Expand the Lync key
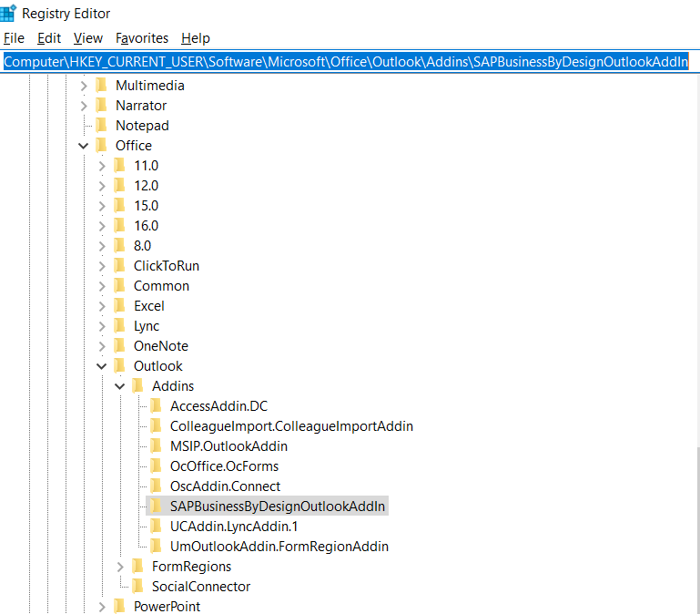Viewport: 700px width, 614px height. point(102,326)
